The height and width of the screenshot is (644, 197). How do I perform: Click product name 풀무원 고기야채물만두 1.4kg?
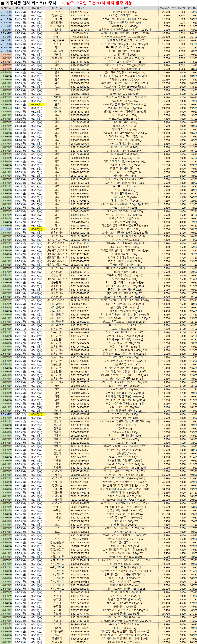pyautogui.click(x=125, y=62)
